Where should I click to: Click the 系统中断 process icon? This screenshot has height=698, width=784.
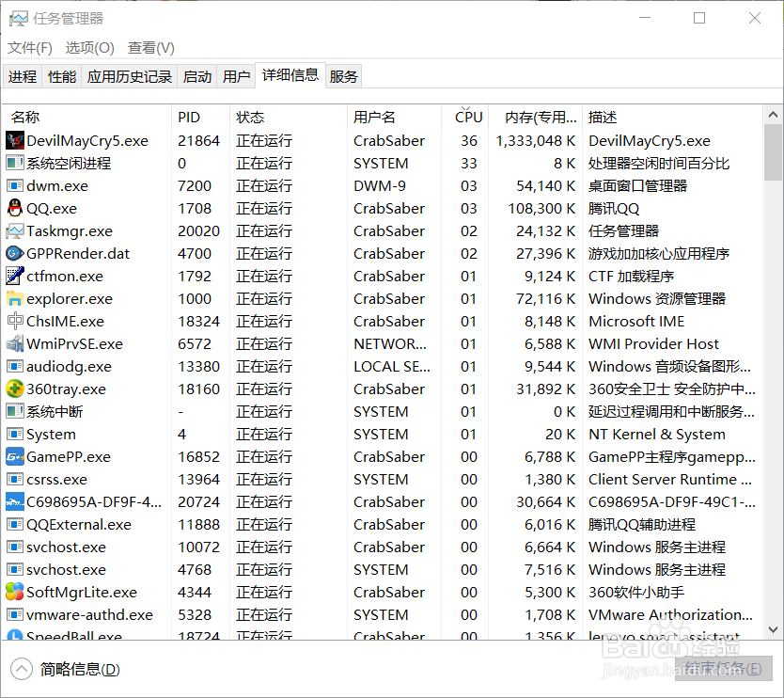click(x=14, y=411)
